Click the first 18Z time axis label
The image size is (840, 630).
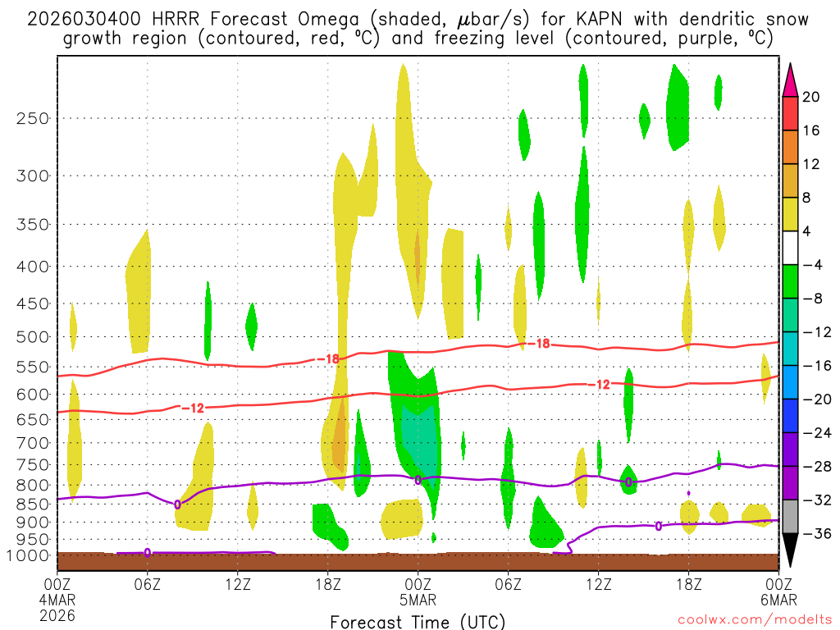tap(327, 584)
